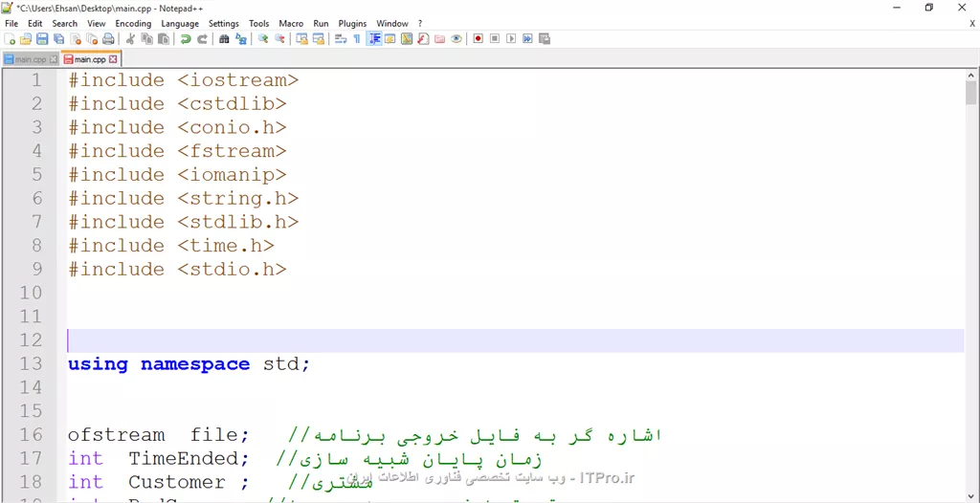Open the Edit menu

tap(35, 24)
